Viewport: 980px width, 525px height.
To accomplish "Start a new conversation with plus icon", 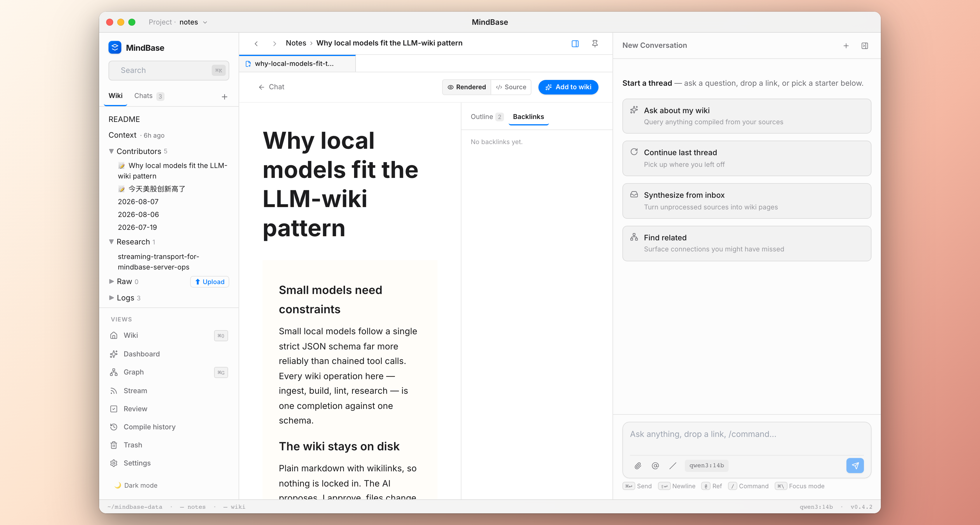I will tap(846, 46).
